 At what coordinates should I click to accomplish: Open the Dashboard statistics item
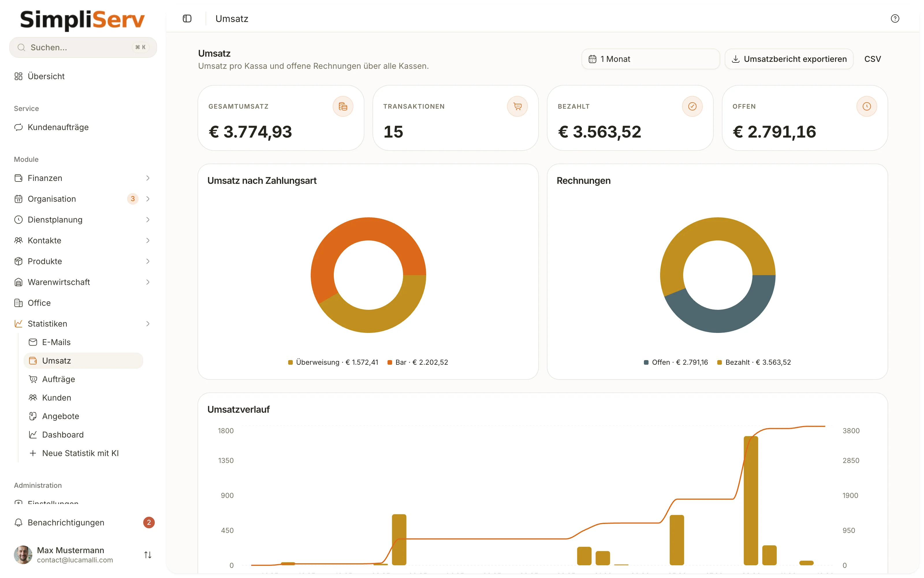tap(83, 435)
